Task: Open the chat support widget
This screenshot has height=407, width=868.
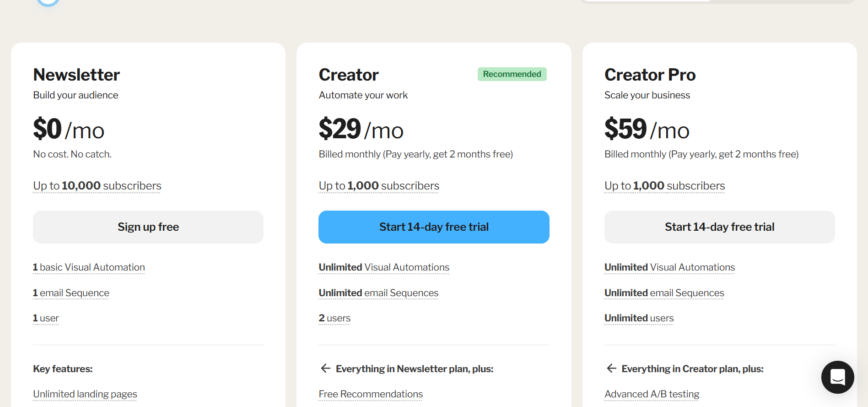Action: [x=837, y=377]
